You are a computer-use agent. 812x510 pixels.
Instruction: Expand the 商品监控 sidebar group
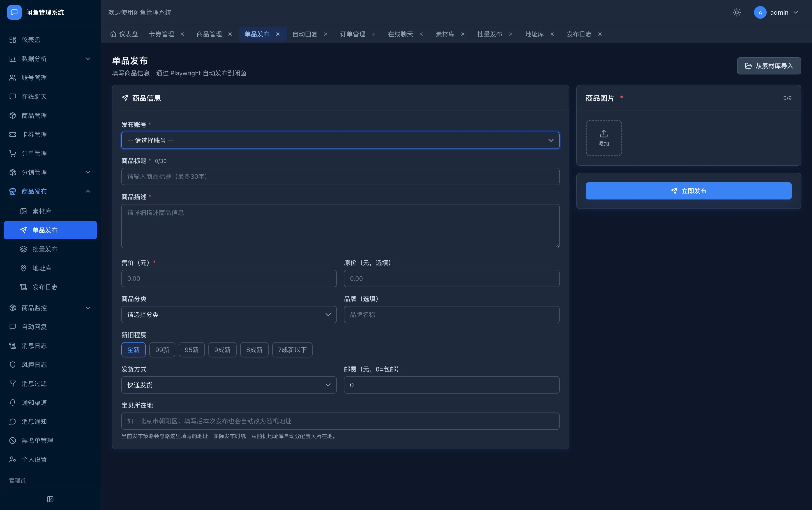(x=50, y=308)
